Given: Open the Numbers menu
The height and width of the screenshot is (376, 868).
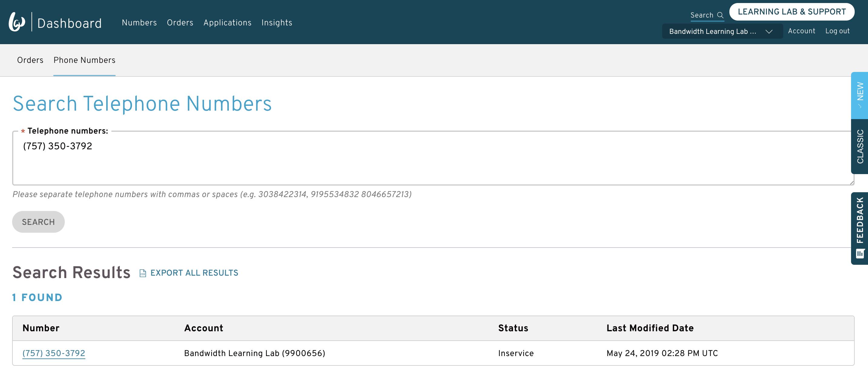Looking at the screenshot, I should pyautogui.click(x=139, y=22).
